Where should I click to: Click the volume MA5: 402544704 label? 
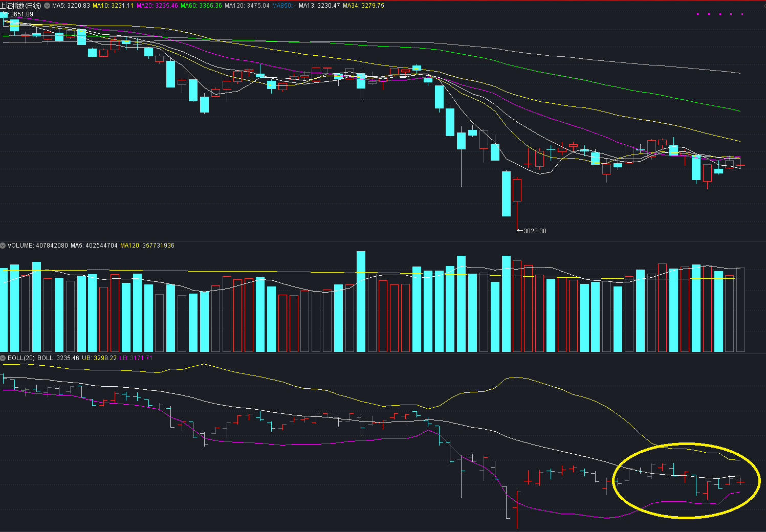94,246
